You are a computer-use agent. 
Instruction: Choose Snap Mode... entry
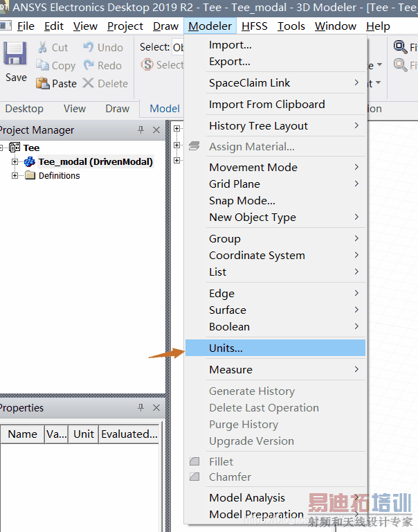[275, 200]
